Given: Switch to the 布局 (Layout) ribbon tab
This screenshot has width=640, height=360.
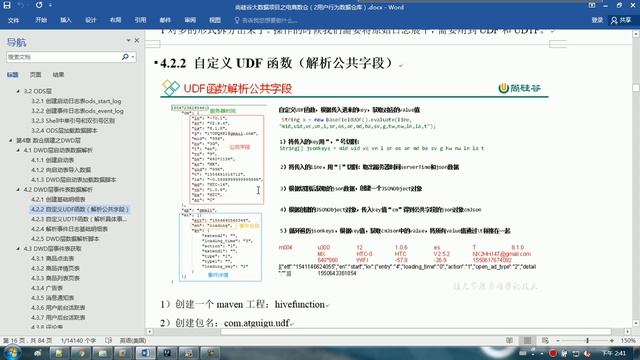Looking at the screenshot, I should [116, 20].
